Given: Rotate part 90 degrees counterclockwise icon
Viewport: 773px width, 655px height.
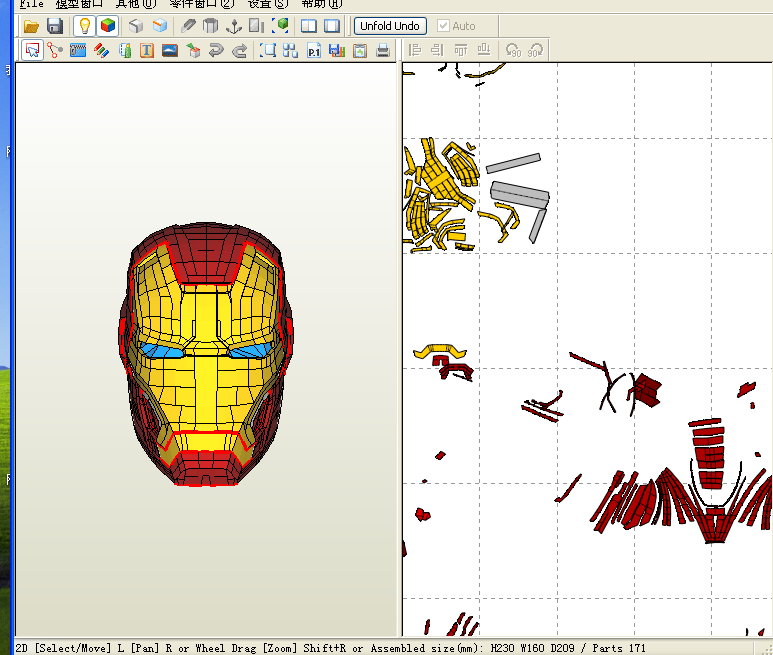Looking at the screenshot, I should point(513,50).
